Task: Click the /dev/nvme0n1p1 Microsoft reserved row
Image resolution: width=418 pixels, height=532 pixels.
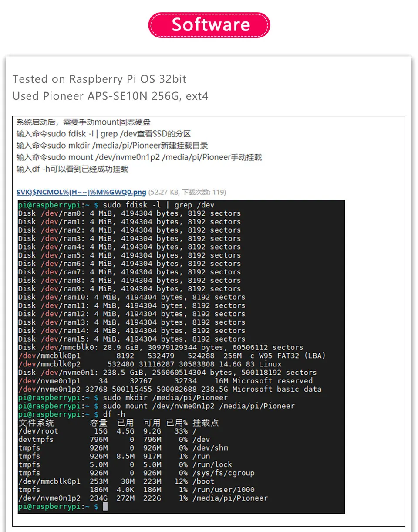Action: click(165, 381)
